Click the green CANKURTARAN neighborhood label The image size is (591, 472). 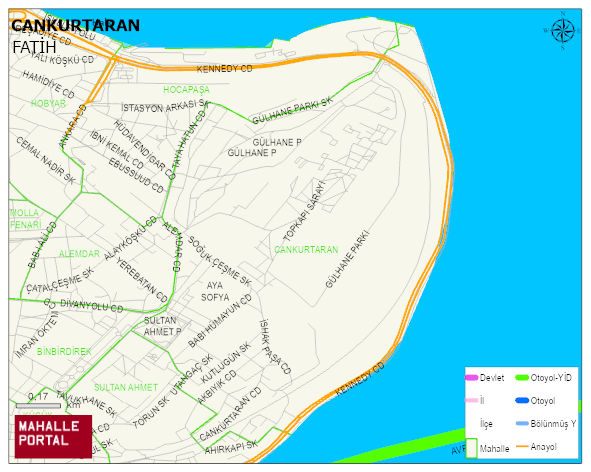pos(306,250)
